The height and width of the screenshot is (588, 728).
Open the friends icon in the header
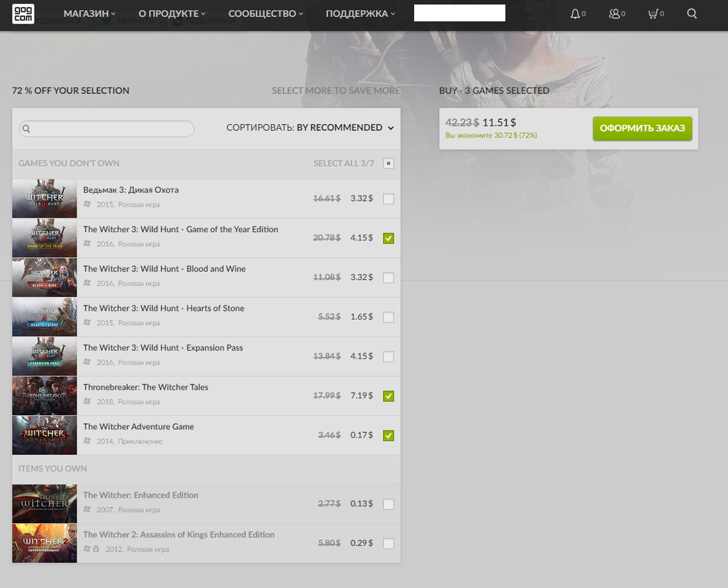tap(614, 14)
